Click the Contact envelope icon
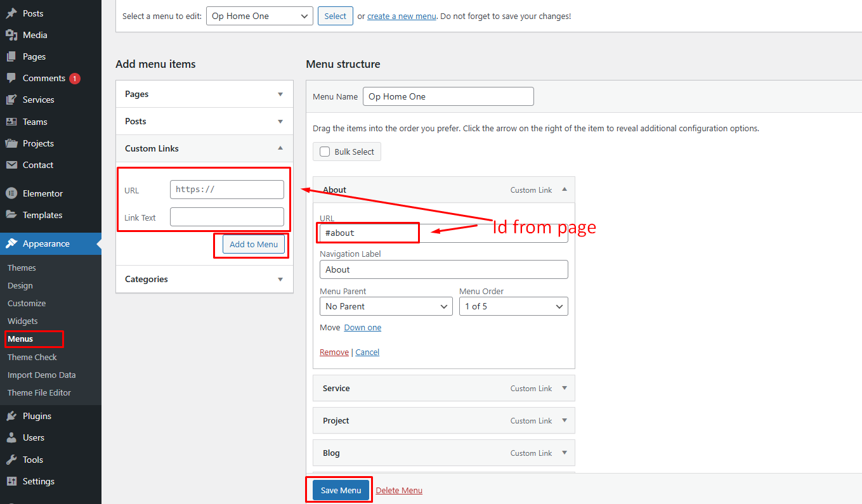 (11, 165)
